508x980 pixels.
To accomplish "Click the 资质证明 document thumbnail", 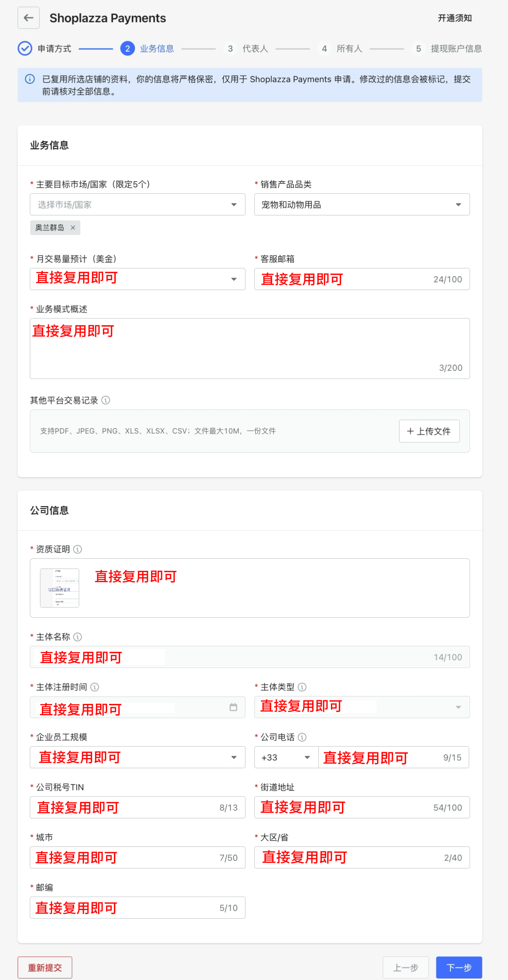I will click(x=59, y=588).
